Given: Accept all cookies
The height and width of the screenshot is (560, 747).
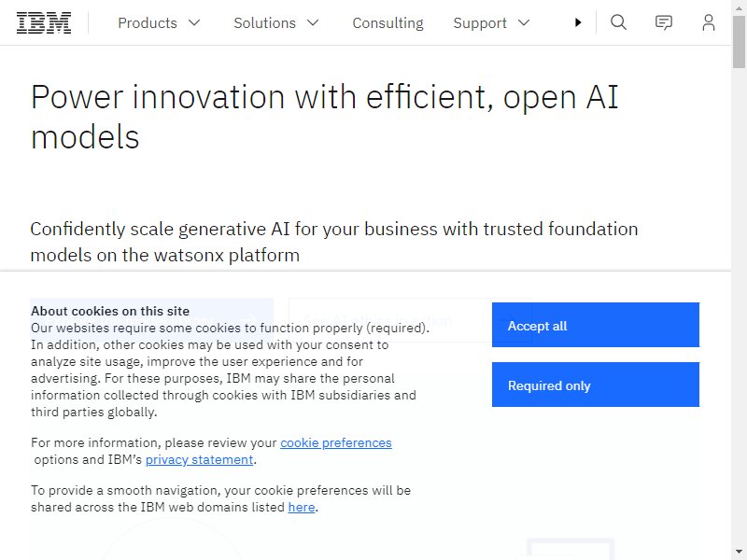Looking at the screenshot, I should [x=596, y=325].
